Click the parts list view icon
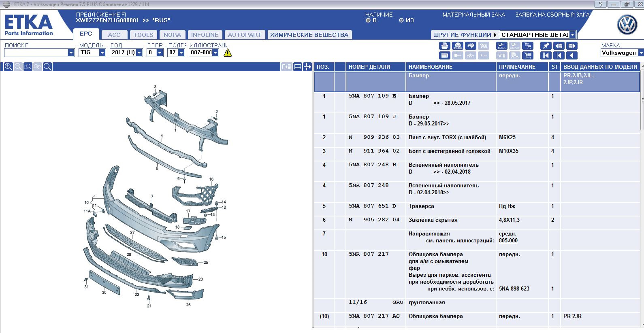This screenshot has width=644, height=333. click(445, 55)
